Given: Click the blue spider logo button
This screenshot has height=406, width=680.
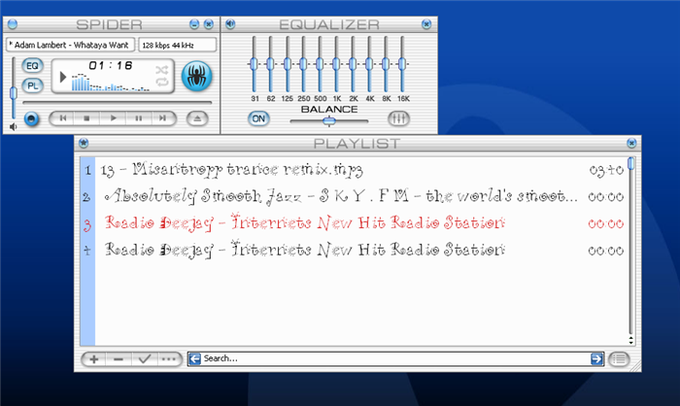Looking at the screenshot, I should [x=196, y=76].
